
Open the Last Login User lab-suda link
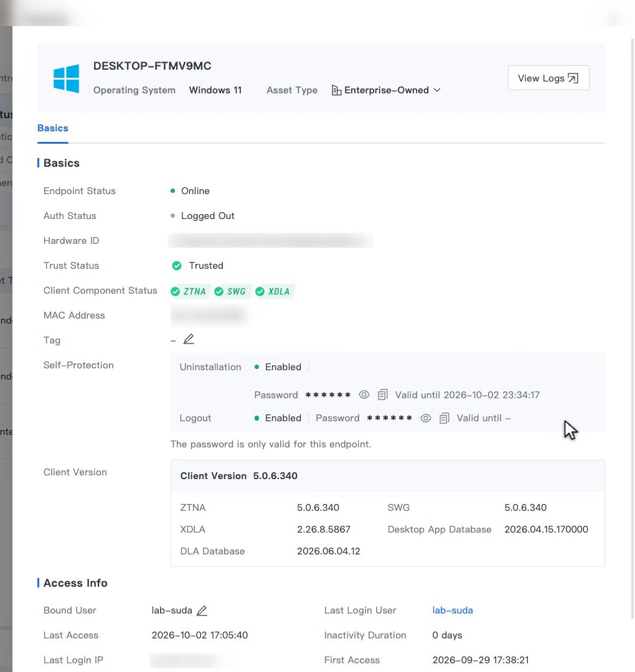click(453, 610)
